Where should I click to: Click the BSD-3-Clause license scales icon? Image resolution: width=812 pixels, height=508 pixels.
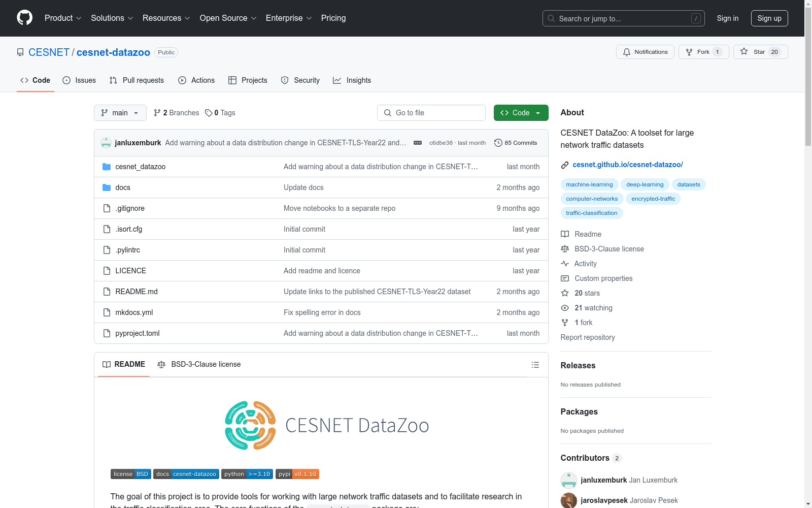tap(161, 364)
